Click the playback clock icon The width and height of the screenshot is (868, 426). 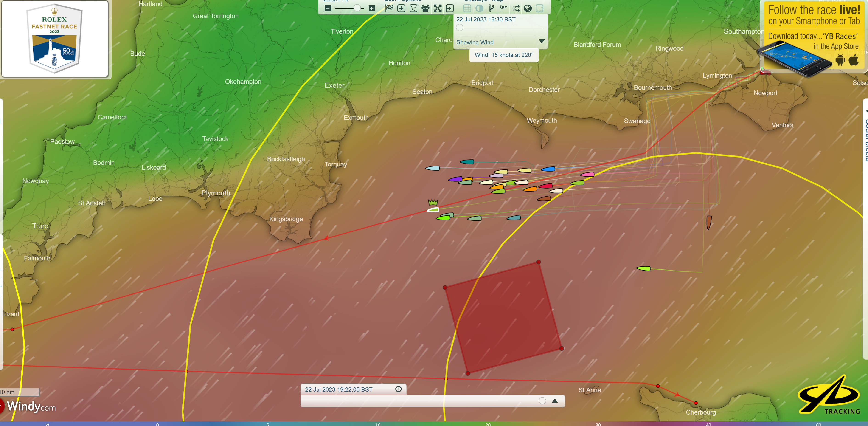click(x=398, y=389)
